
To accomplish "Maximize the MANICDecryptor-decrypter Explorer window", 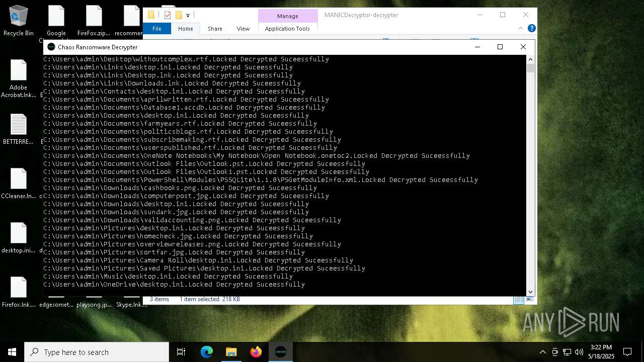I will pyautogui.click(x=503, y=15).
